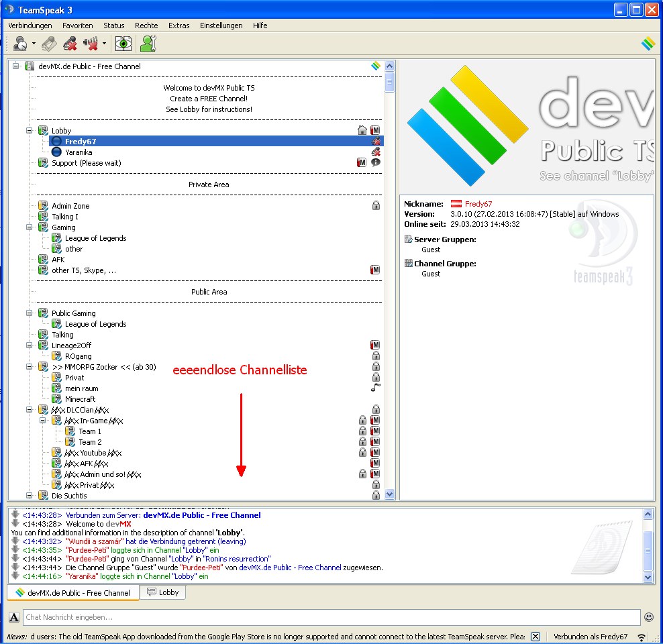Click the info bubble icon on Support row
This screenshot has width=663, height=644.
376,163
